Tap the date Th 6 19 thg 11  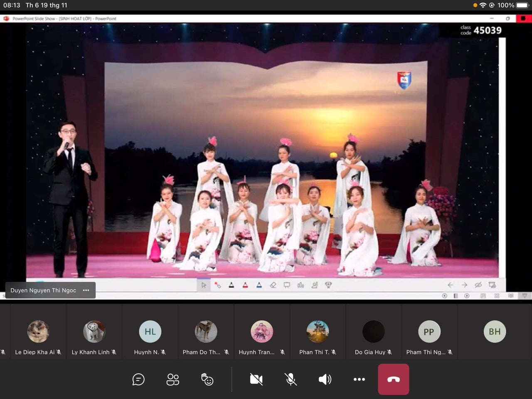(x=46, y=5)
